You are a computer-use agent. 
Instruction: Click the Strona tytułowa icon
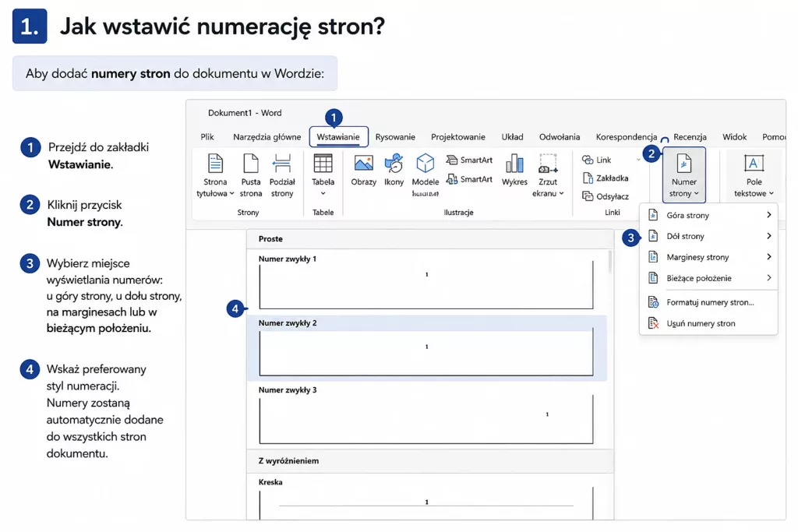(x=215, y=164)
